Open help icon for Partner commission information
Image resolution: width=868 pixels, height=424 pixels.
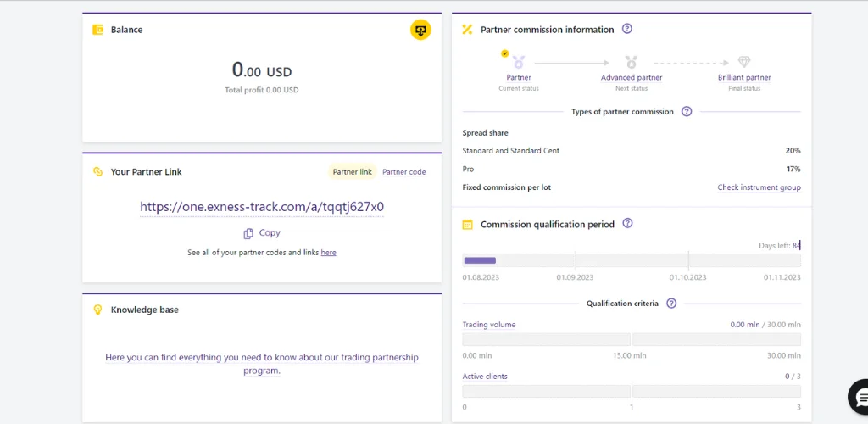coord(627,29)
